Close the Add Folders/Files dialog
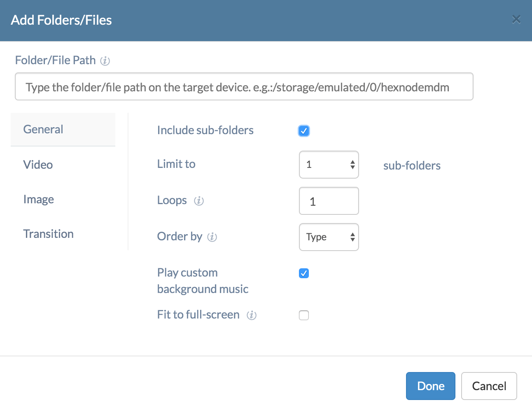The image size is (532, 414). 516,19
